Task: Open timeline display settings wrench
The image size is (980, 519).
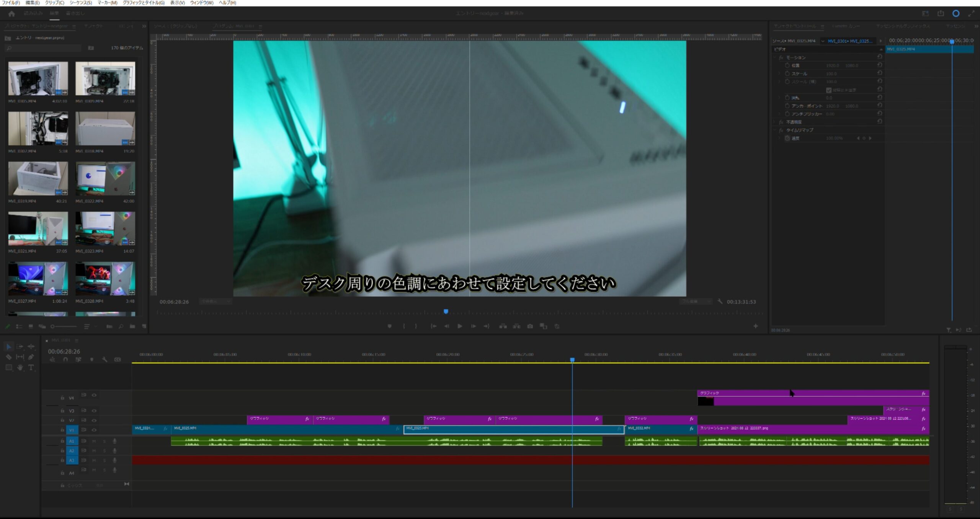Action: point(105,360)
